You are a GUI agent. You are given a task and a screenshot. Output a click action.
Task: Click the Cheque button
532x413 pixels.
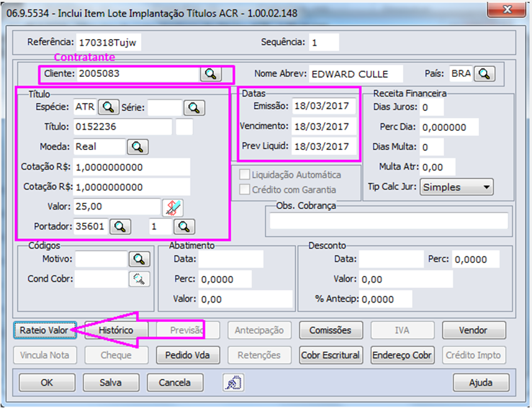click(116, 355)
